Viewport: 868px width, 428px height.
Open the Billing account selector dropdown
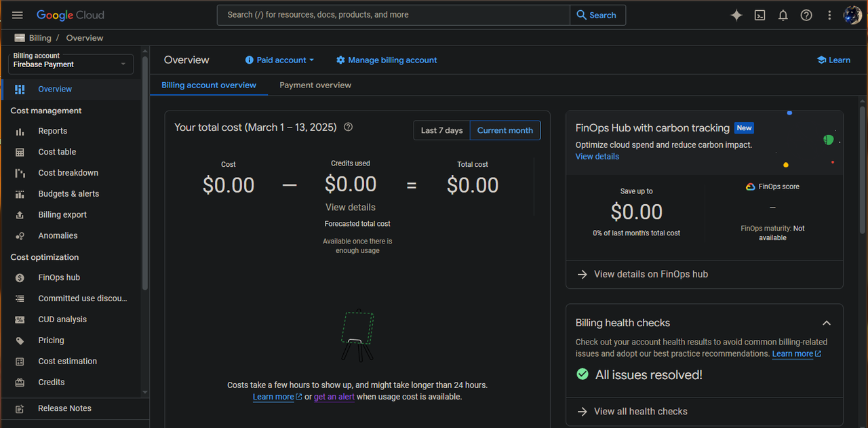point(71,64)
